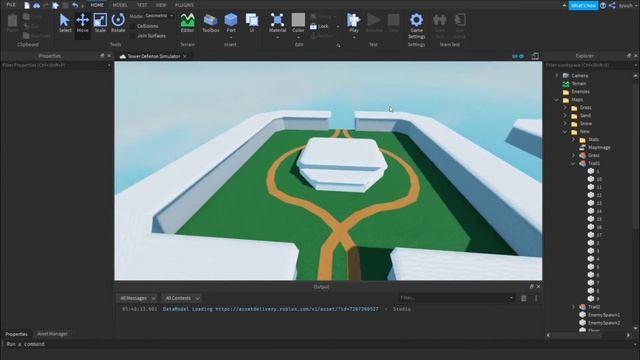
Task: Clear the Output log with trash icon
Action: coord(524,298)
